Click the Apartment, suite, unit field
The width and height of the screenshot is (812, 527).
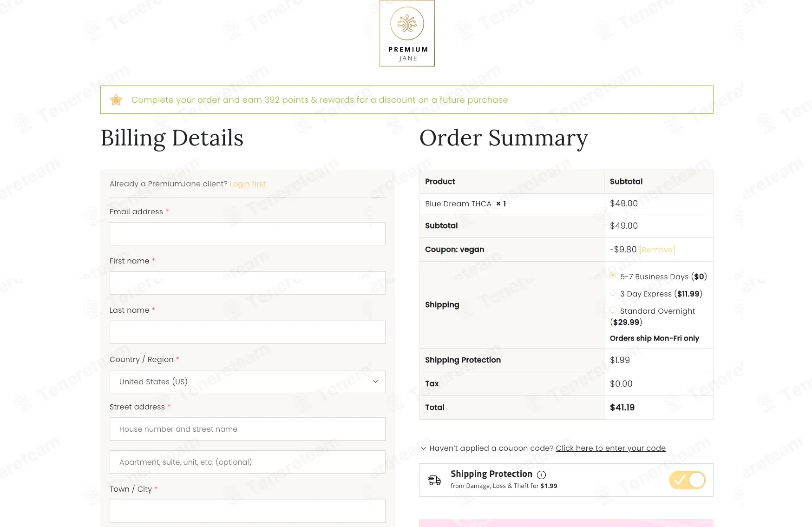pyautogui.click(x=247, y=462)
